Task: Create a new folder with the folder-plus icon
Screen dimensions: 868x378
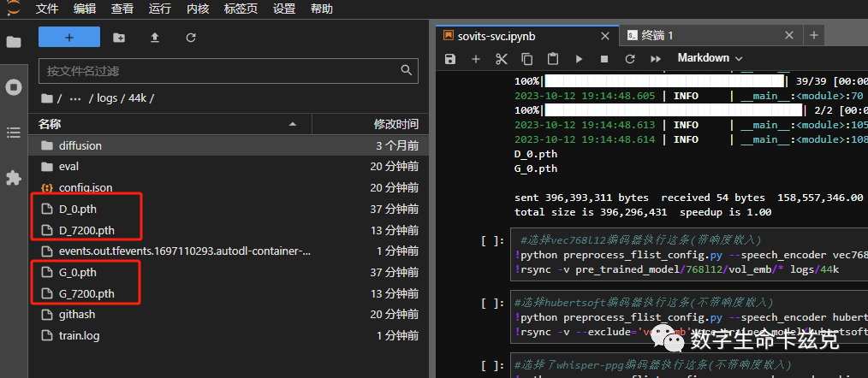Action: [119, 37]
